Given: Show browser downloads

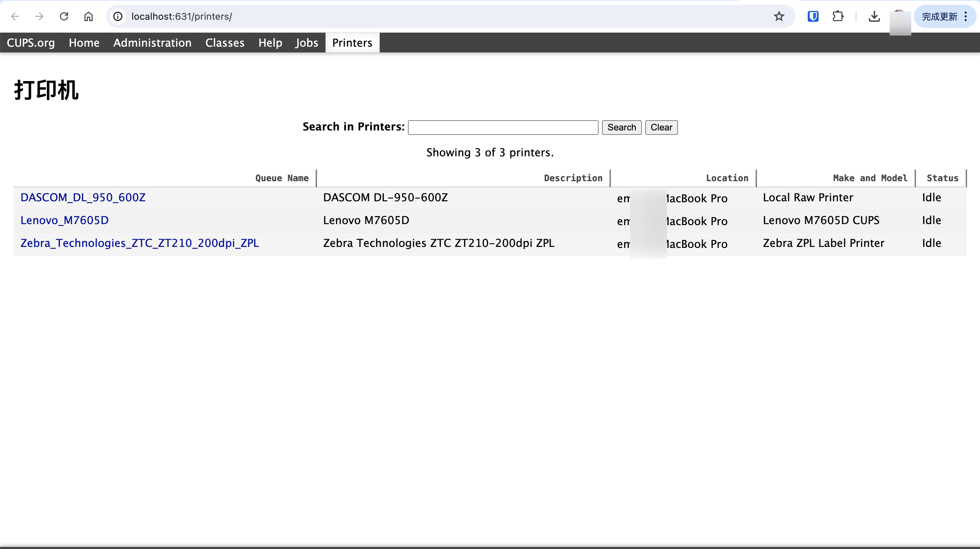Looking at the screenshot, I should pyautogui.click(x=874, y=16).
